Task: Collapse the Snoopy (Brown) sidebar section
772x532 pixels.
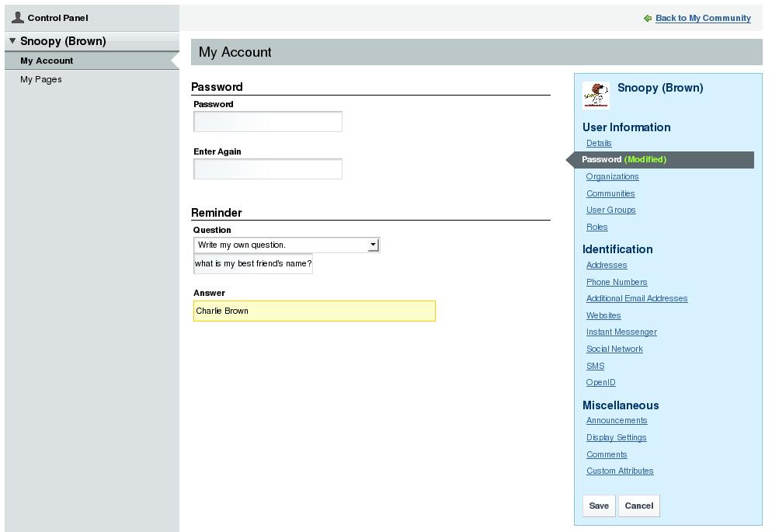Action: pyautogui.click(x=12, y=41)
